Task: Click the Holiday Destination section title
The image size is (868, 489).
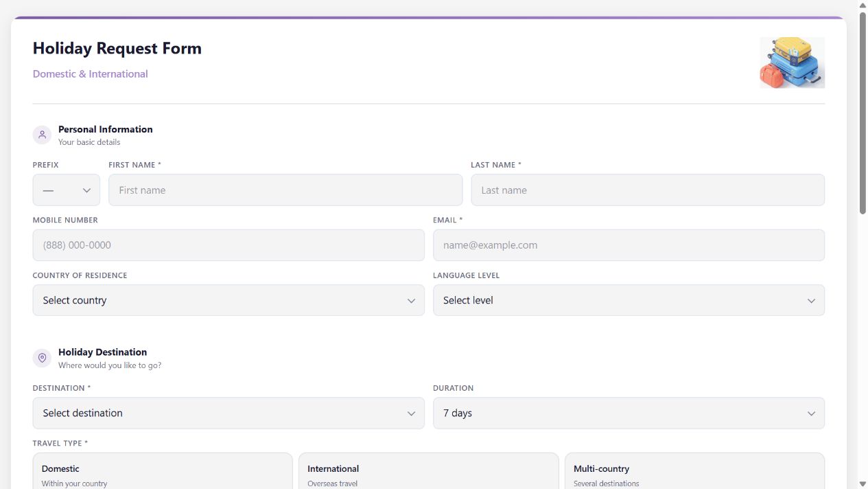Action: pyautogui.click(x=102, y=352)
